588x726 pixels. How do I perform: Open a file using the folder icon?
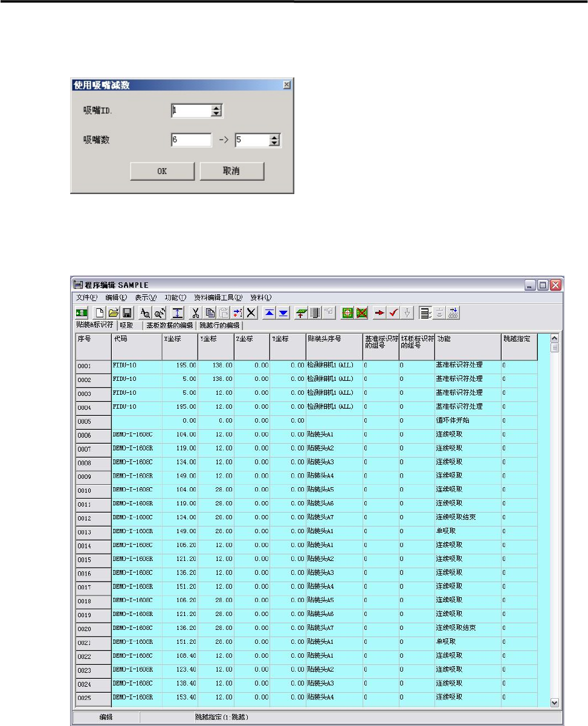coord(114,313)
